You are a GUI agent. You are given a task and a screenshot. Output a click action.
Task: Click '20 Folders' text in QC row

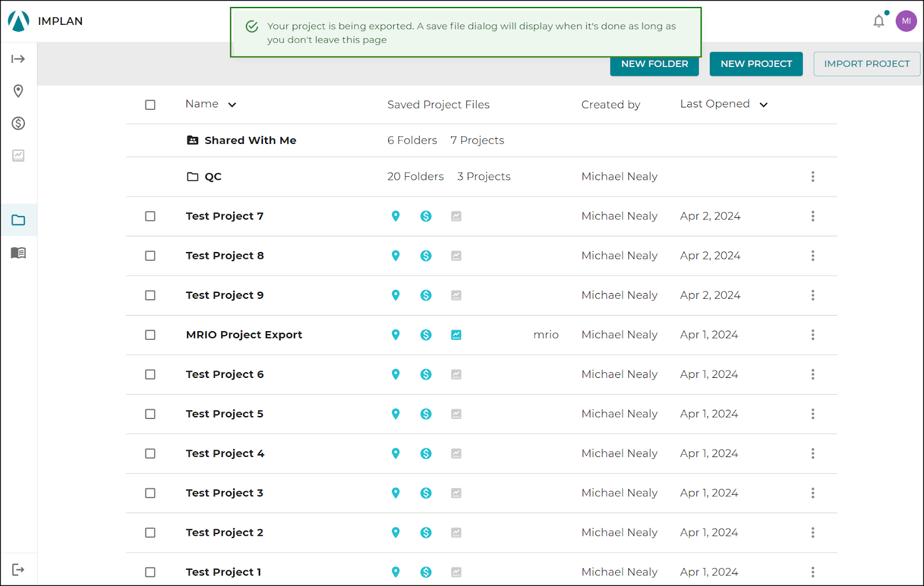point(415,177)
